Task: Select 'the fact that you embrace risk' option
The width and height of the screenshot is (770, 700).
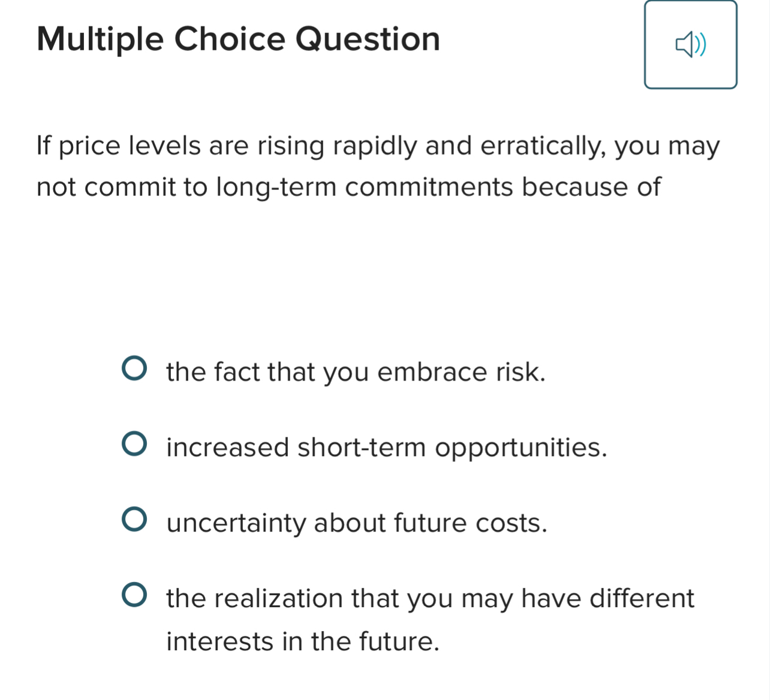Action: tap(136, 369)
